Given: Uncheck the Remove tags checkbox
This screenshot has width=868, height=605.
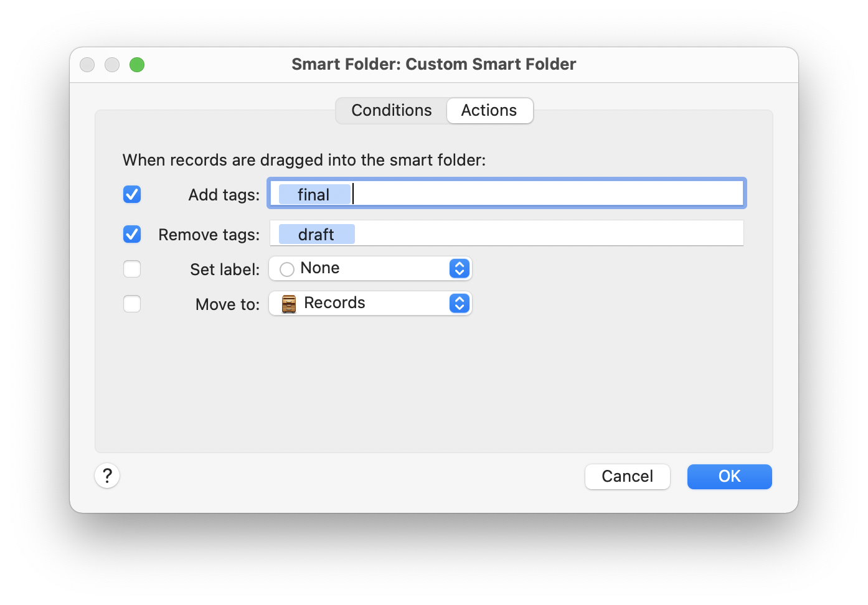Looking at the screenshot, I should point(132,235).
